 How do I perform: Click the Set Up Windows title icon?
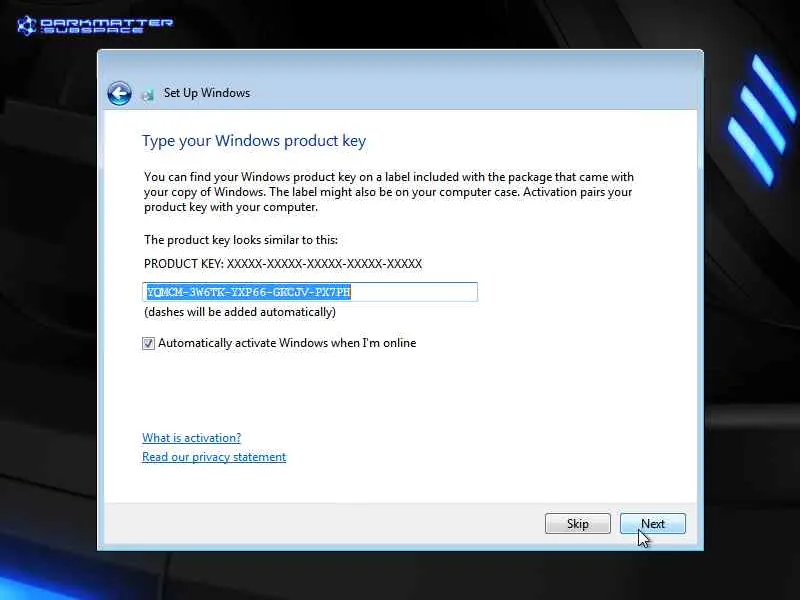click(x=148, y=94)
